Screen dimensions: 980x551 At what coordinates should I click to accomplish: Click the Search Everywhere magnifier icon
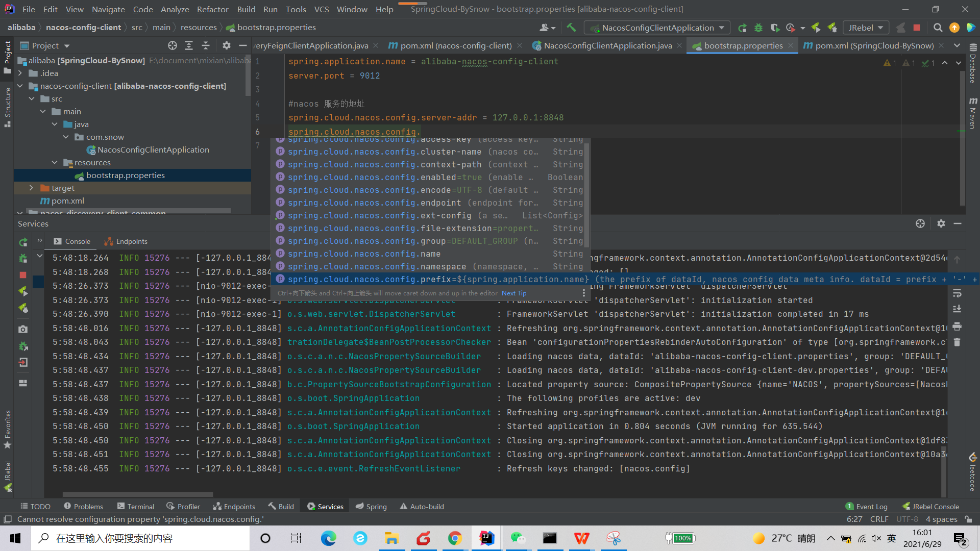[x=938, y=28]
